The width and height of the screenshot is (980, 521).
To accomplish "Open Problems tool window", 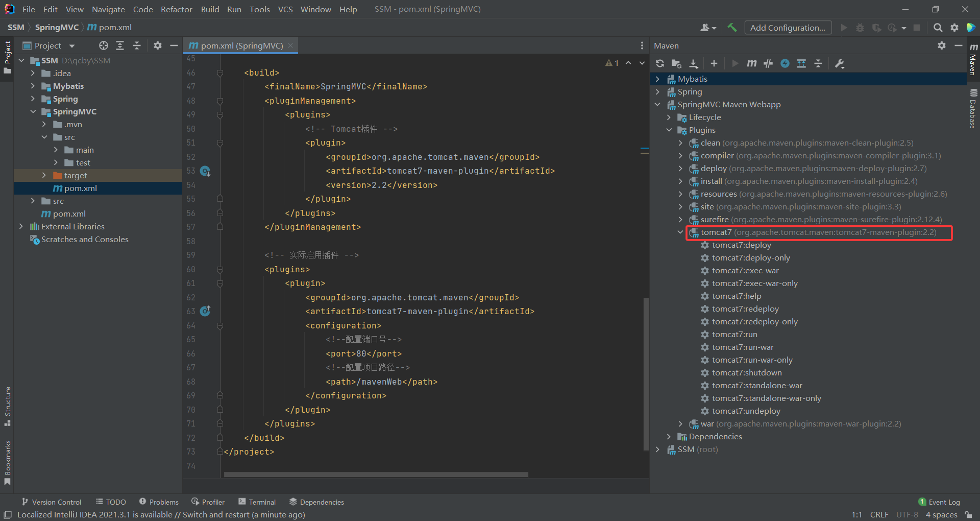I will pyautogui.click(x=159, y=502).
